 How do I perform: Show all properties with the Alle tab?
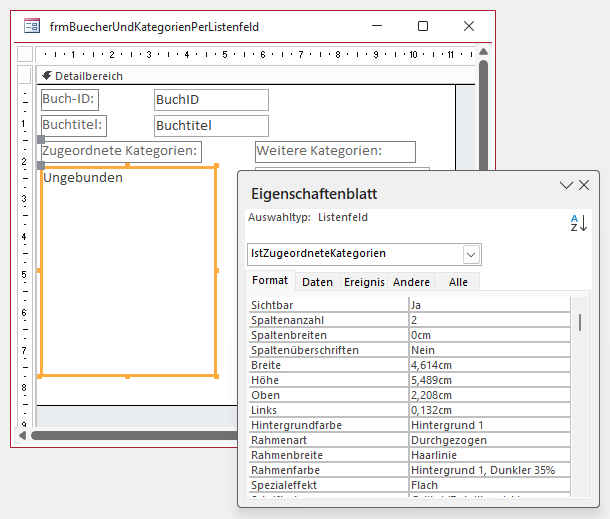[x=458, y=282]
